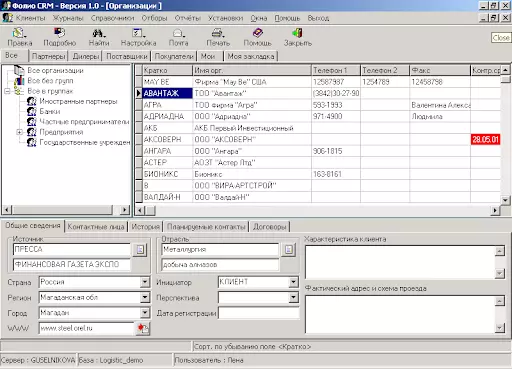Open the Справочники menu
The image size is (512, 369).
[x=112, y=18]
